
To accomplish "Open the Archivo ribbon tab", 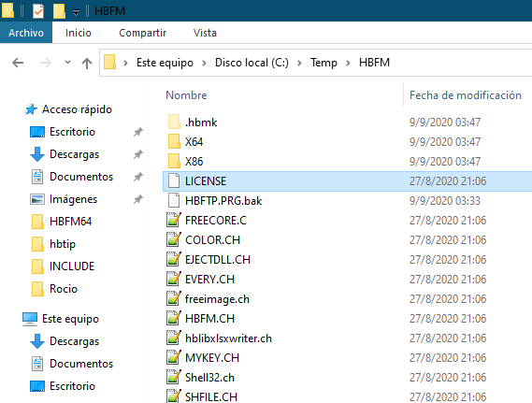I will pyautogui.click(x=26, y=33).
